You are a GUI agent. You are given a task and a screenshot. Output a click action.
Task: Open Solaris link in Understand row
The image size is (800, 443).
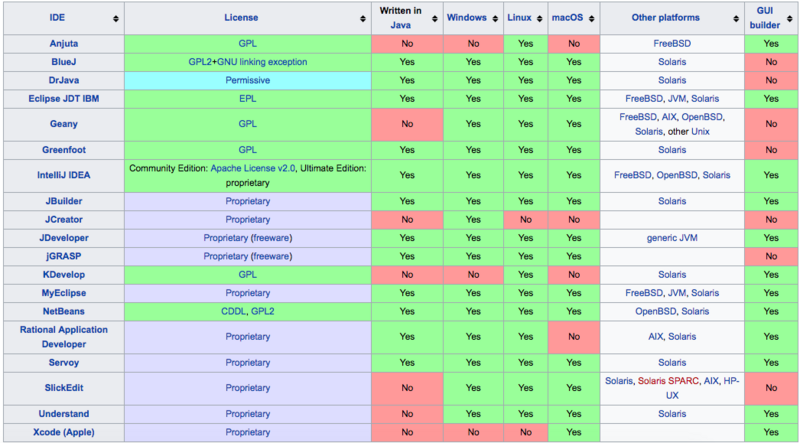672,414
